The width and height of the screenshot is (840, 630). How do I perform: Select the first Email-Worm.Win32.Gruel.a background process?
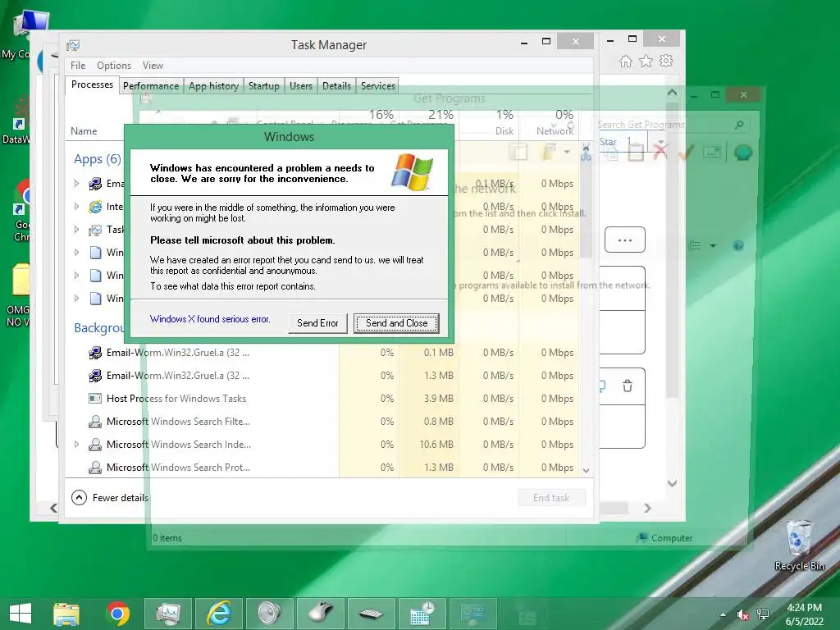322,353
